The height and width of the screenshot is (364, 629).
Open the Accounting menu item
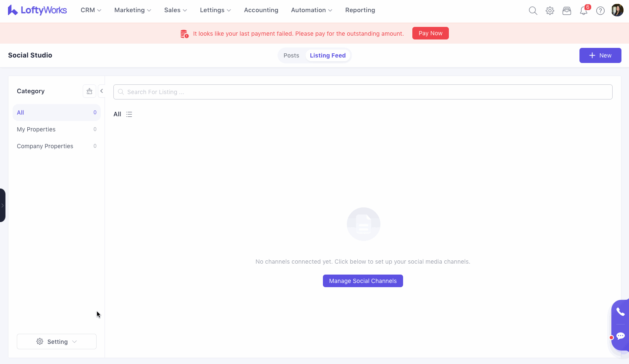pyautogui.click(x=261, y=10)
